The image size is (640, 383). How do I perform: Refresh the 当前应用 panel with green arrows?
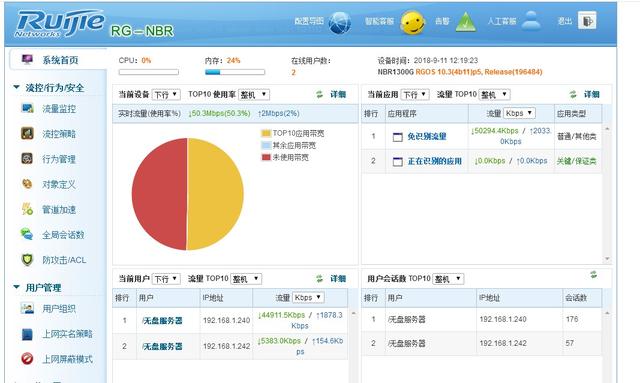tap(573, 94)
